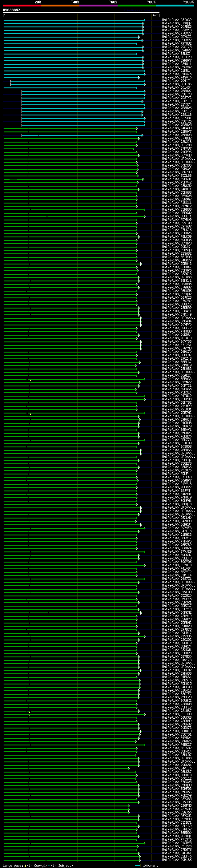The width and height of the screenshot is (197, 868).
Task: Click the green alignment bar for UniRef100_Q2GJ60
Action: point(66,812)
